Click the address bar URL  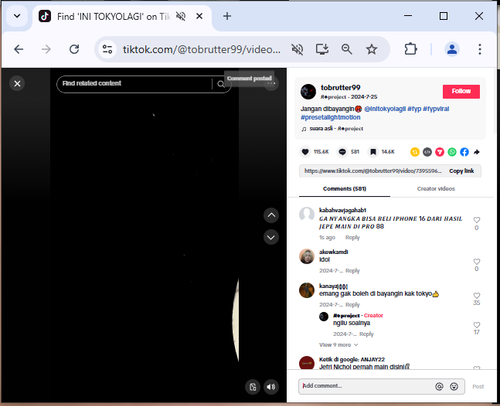pos(201,49)
